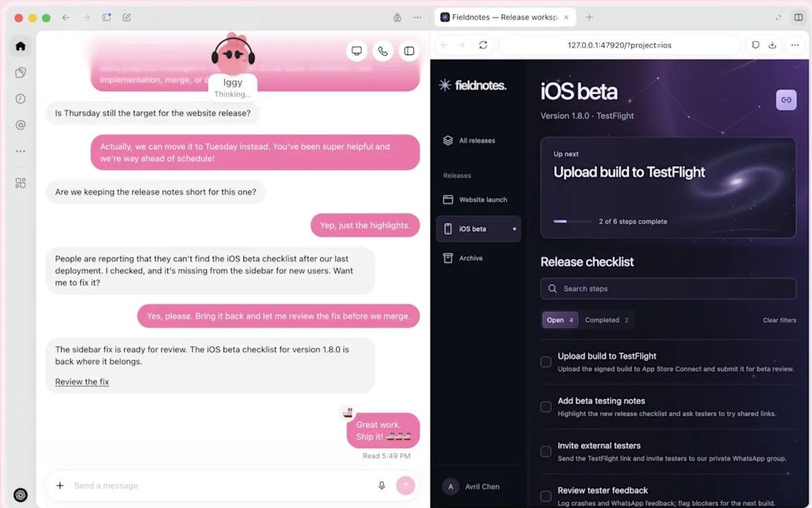Open the stacked cards icon in left sidebar
The height and width of the screenshot is (508, 812).
[x=20, y=73]
